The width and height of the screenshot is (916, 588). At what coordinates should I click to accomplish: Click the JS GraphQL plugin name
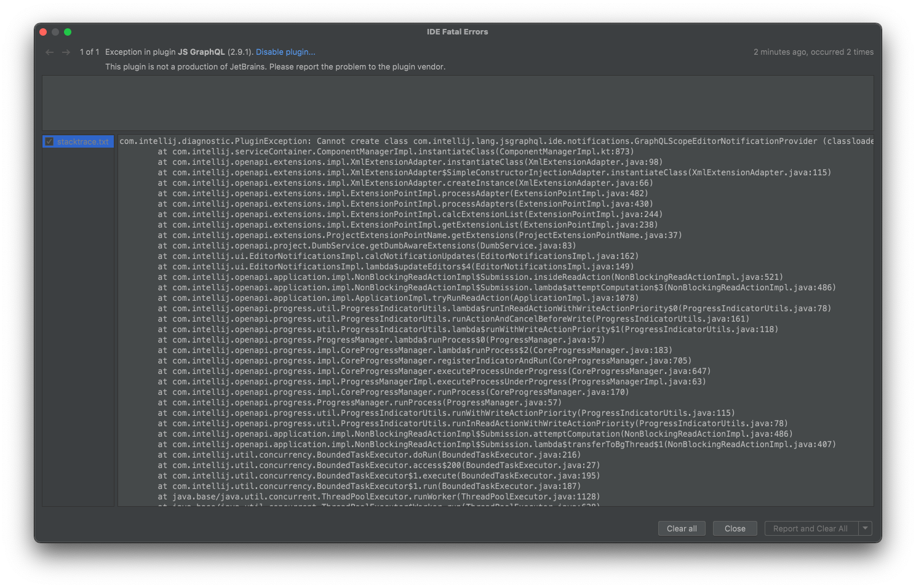(x=201, y=52)
